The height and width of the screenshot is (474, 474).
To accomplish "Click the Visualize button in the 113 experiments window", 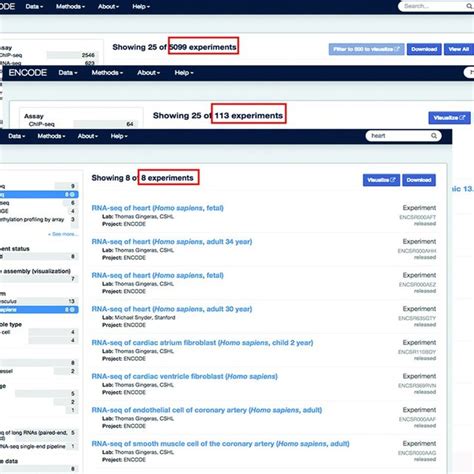I will tap(449, 118).
